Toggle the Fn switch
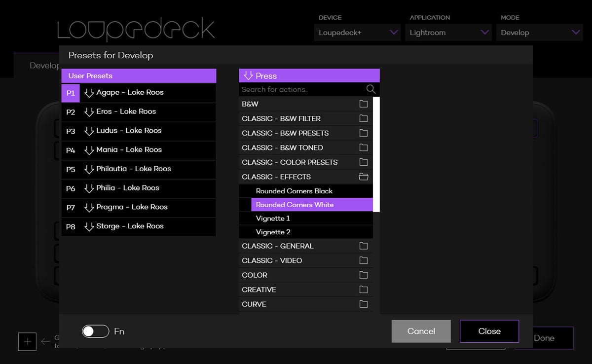 [x=95, y=331]
